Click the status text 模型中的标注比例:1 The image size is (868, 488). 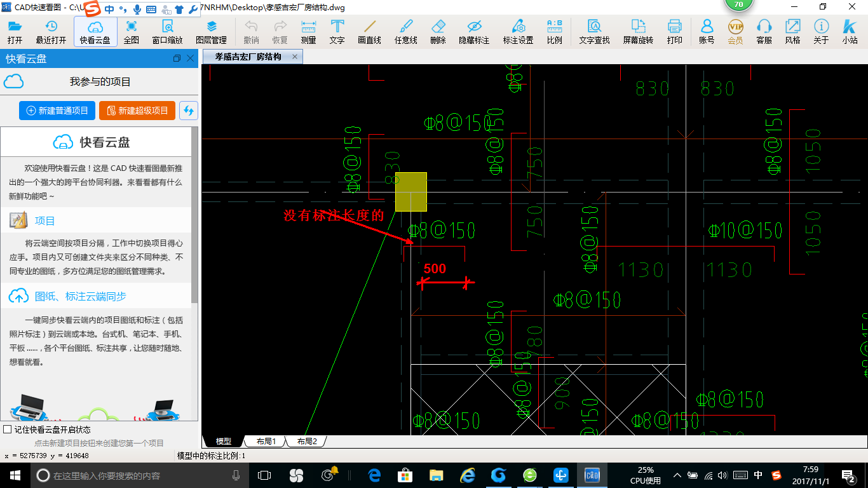(211, 456)
